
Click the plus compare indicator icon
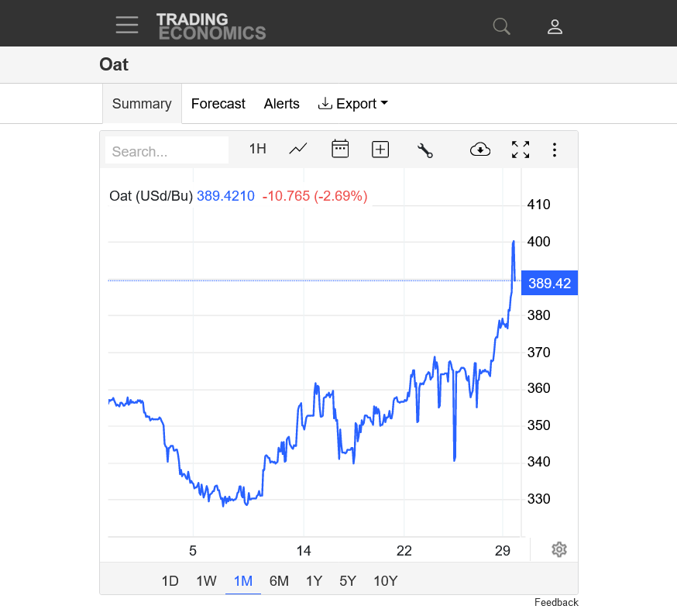click(x=380, y=150)
